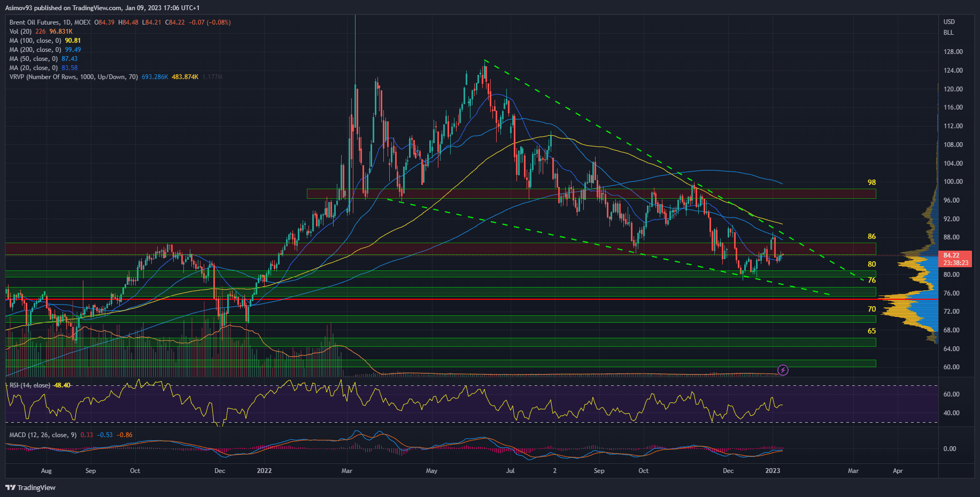Select the Brent Oil Futures symbol title

coord(50,22)
